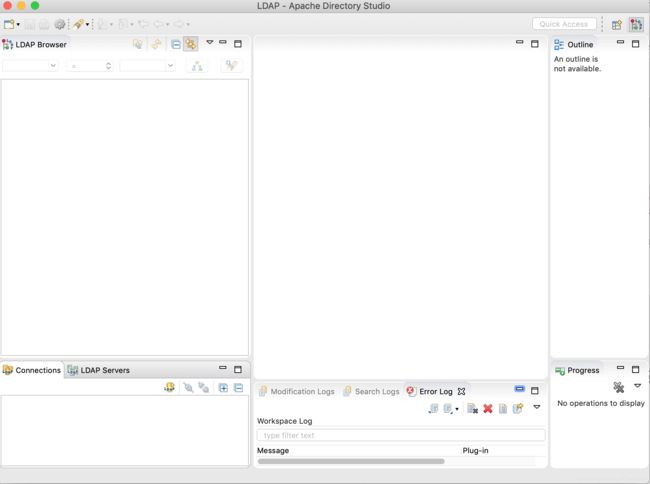Viewport: 650px width, 484px height.
Task: Click the Error Log horizontal scrollbar
Action: [x=351, y=461]
